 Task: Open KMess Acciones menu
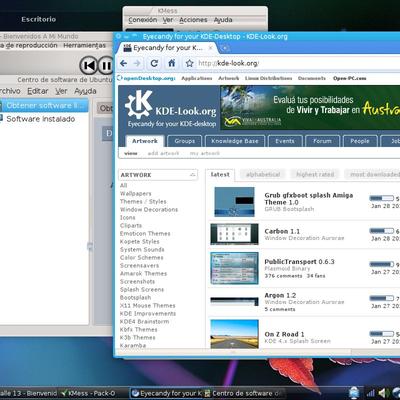pos(193,20)
